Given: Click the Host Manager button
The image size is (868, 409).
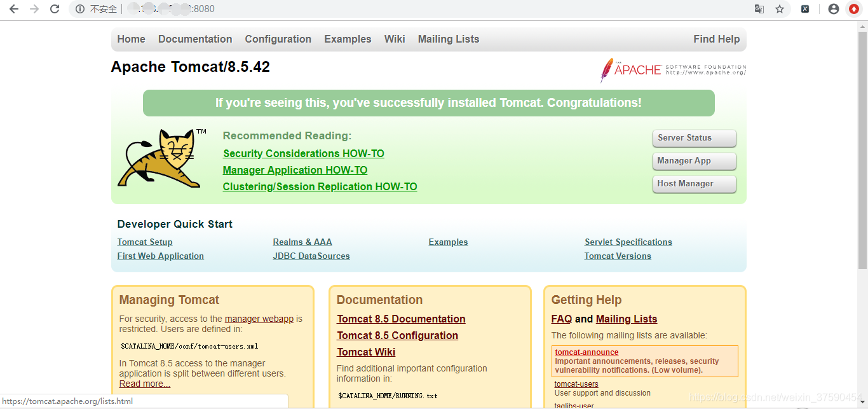Looking at the screenshot, I should click(x=694, y=184).
